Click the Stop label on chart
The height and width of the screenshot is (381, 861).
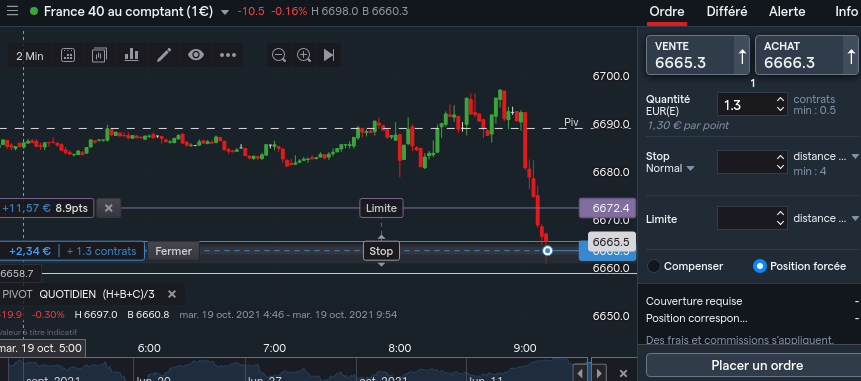(381, 251)
